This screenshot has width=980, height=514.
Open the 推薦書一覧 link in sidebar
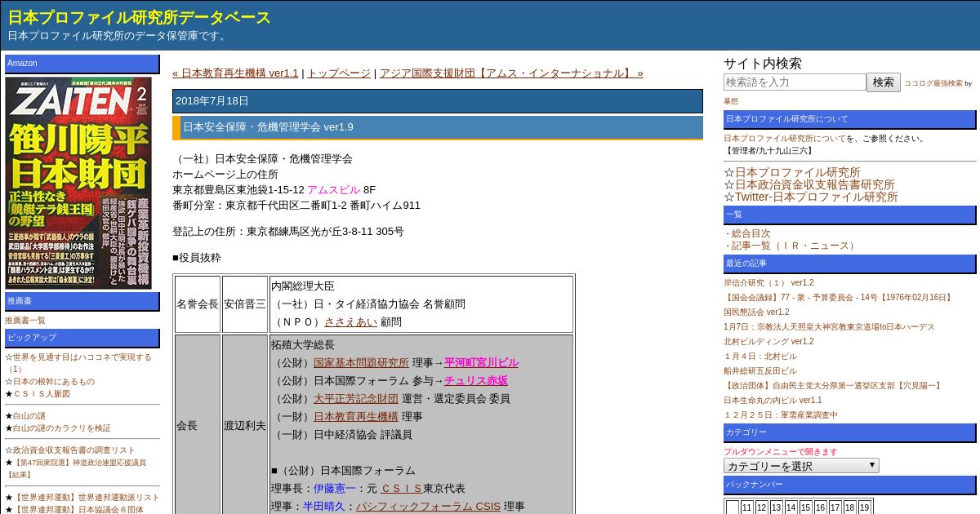(25, 321)
